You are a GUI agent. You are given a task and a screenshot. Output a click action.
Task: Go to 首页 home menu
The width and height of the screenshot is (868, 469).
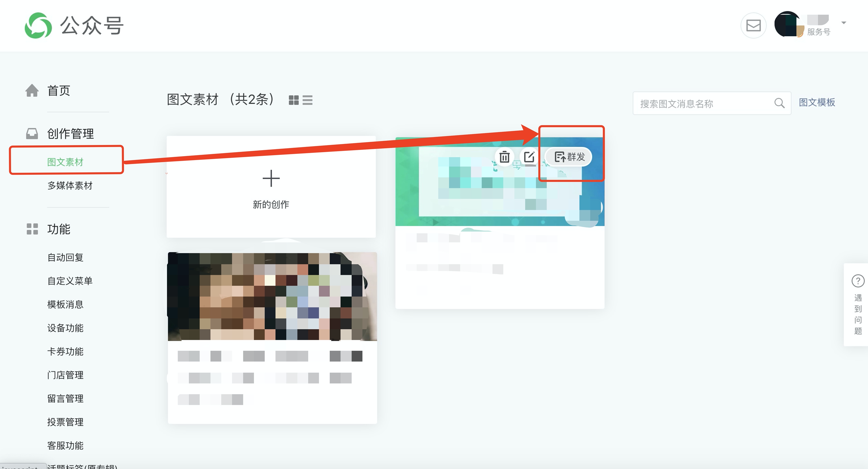pos(58,90)
